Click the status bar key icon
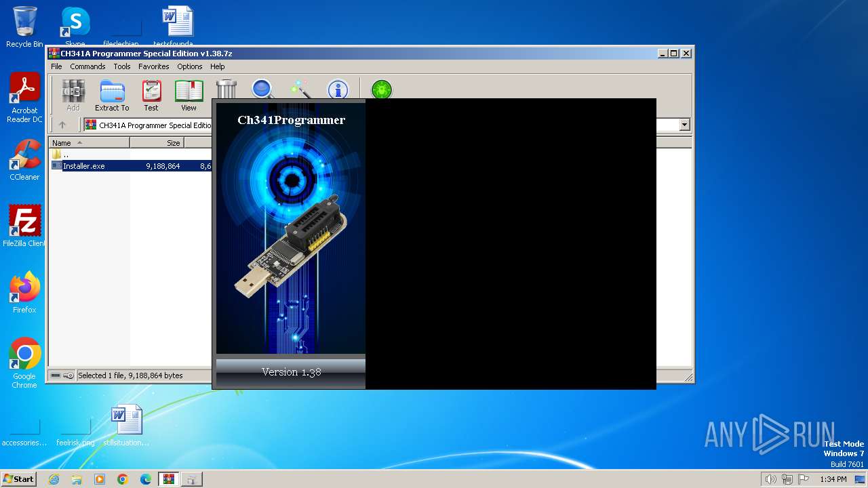 (68, 375)
